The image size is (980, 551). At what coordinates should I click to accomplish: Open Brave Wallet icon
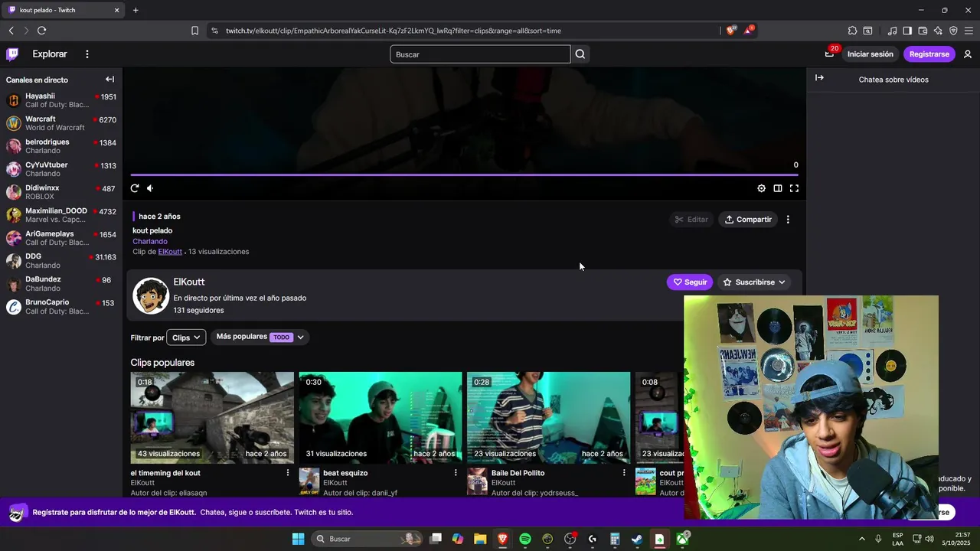tap(923, 31)
